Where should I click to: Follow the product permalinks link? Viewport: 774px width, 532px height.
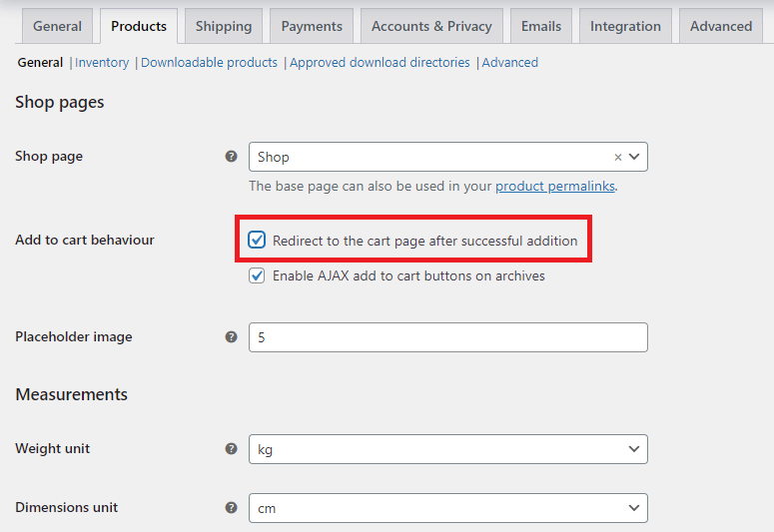click(554, 187)
